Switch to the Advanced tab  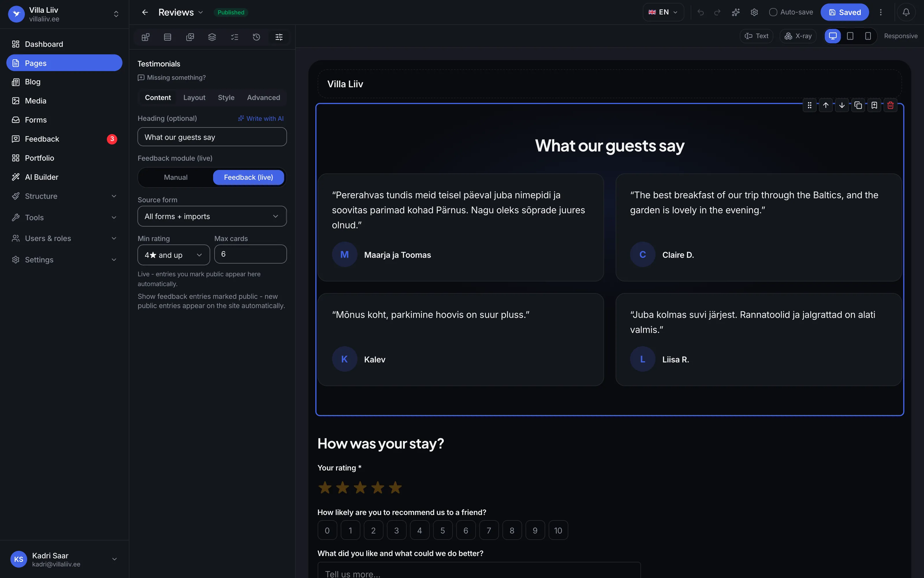point(263,97)
